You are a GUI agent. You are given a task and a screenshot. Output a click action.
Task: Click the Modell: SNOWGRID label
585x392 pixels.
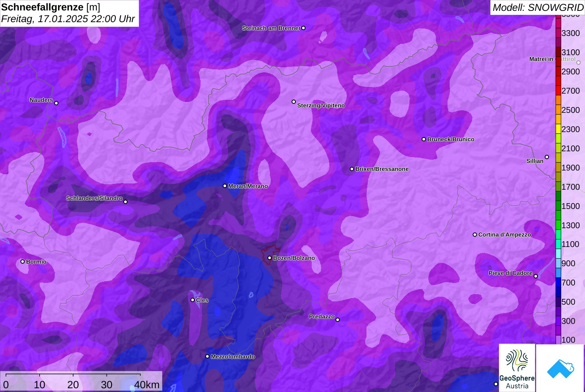tap(538, 7)
